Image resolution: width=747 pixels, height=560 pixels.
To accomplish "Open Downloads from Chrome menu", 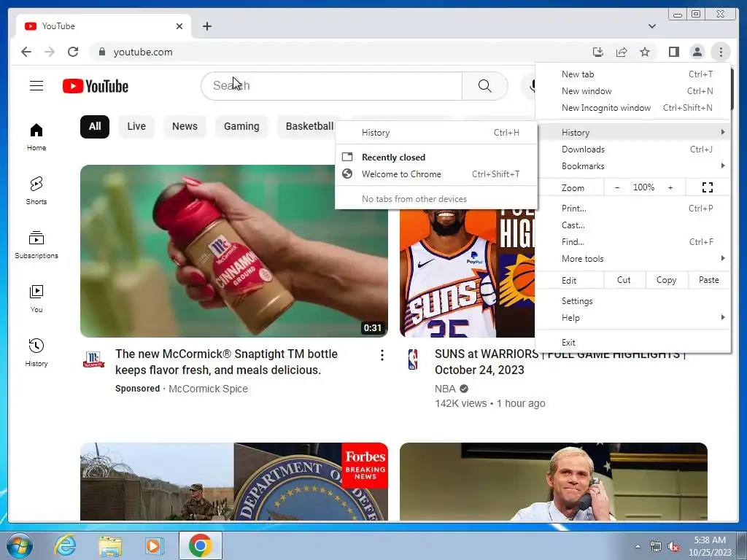I will pos(633,149).
